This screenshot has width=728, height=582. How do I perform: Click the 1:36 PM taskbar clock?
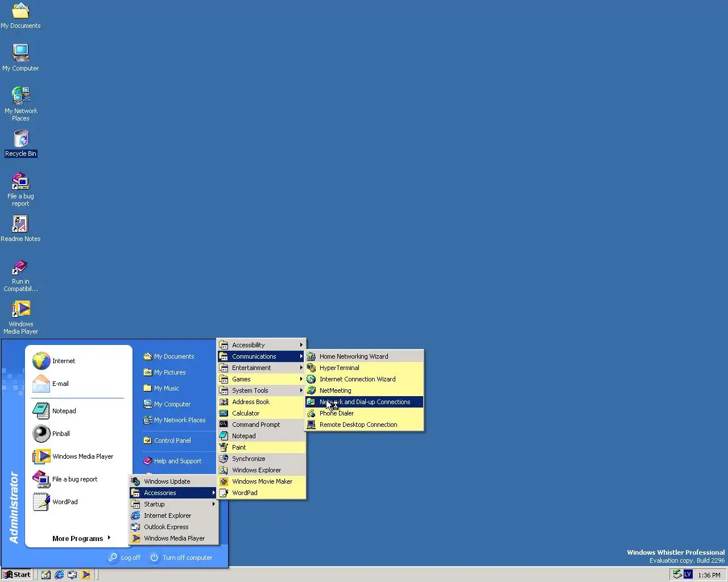(709, 575)
